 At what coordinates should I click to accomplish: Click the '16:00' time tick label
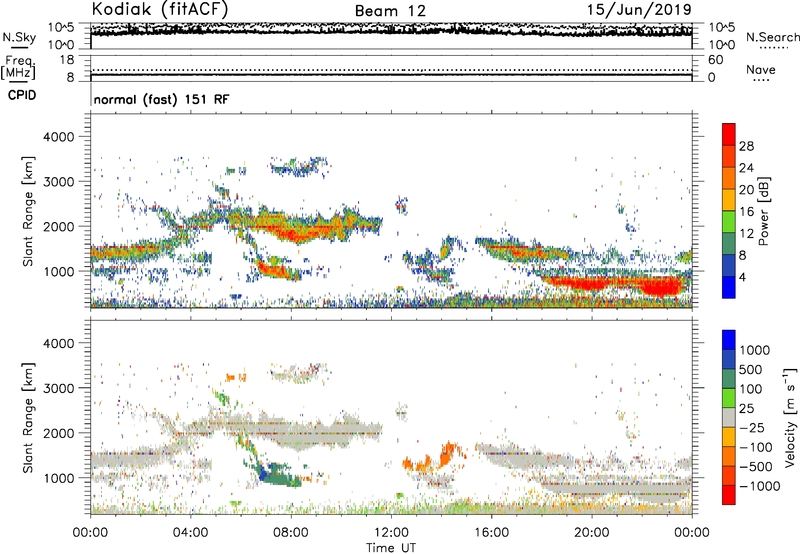click(491, 533)
